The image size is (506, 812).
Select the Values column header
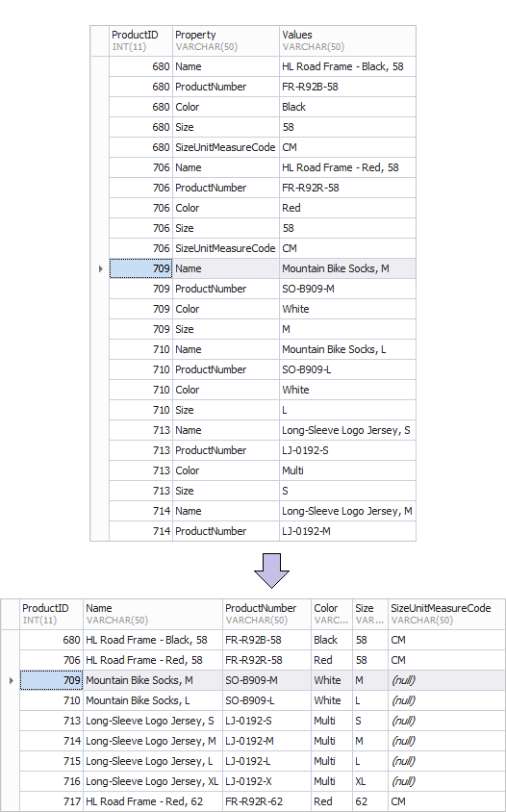point(347,41)
